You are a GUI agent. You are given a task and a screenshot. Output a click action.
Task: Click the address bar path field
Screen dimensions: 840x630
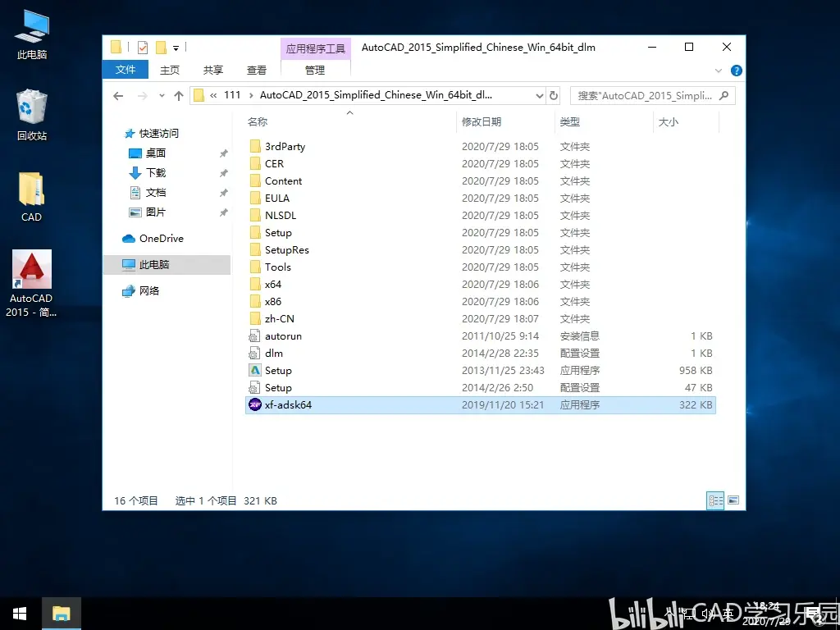[x=367, y=96]
